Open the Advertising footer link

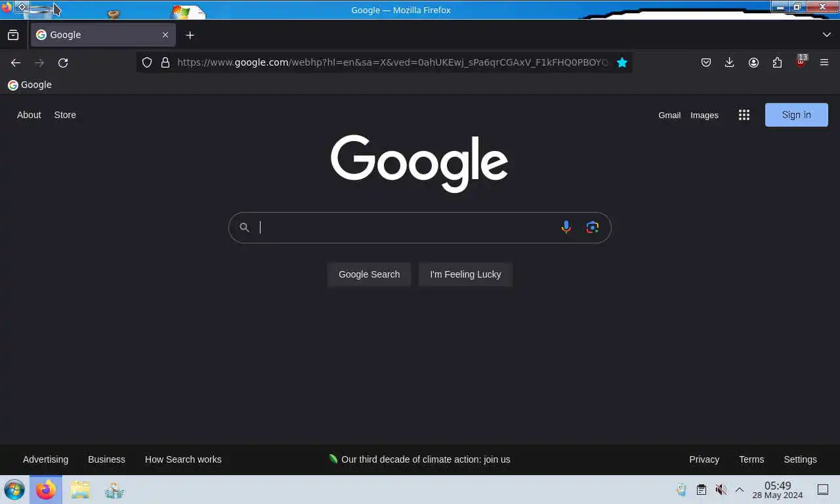45,459
